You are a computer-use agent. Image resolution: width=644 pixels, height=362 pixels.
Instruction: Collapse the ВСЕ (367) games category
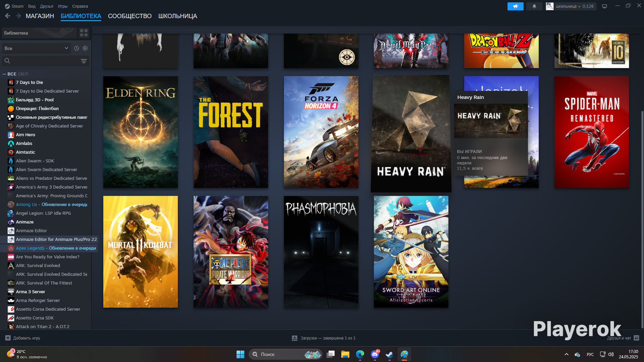[4, 74]
